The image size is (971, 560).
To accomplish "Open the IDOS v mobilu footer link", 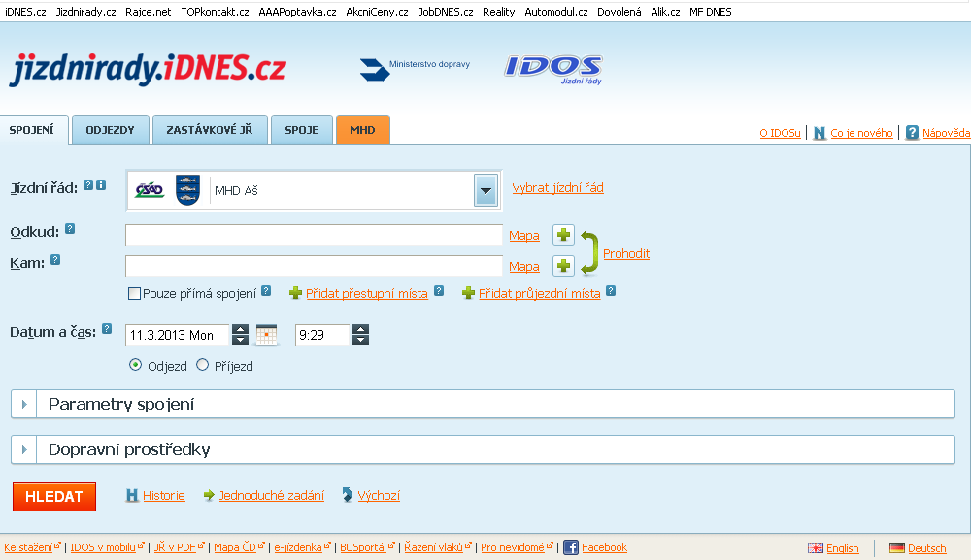I will point(103,547).
